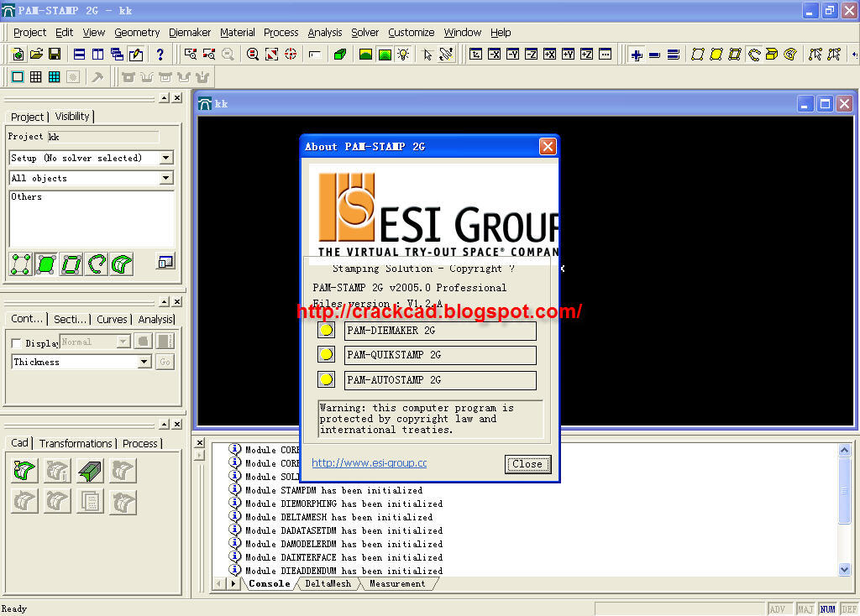Click first green Cad tool icon
Viewport: 860px width, 616px height.
click(24, 470)
